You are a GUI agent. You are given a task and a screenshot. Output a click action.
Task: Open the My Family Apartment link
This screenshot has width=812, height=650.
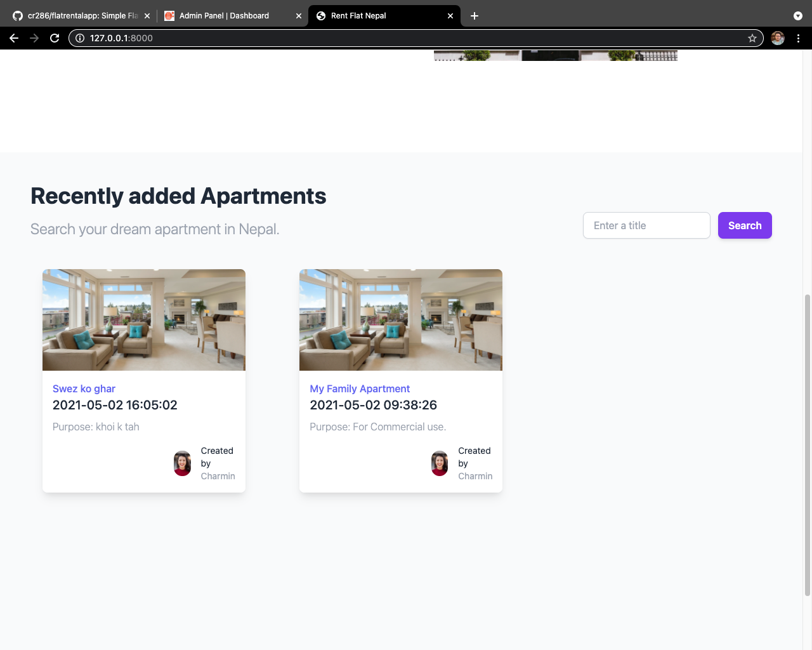360,388
